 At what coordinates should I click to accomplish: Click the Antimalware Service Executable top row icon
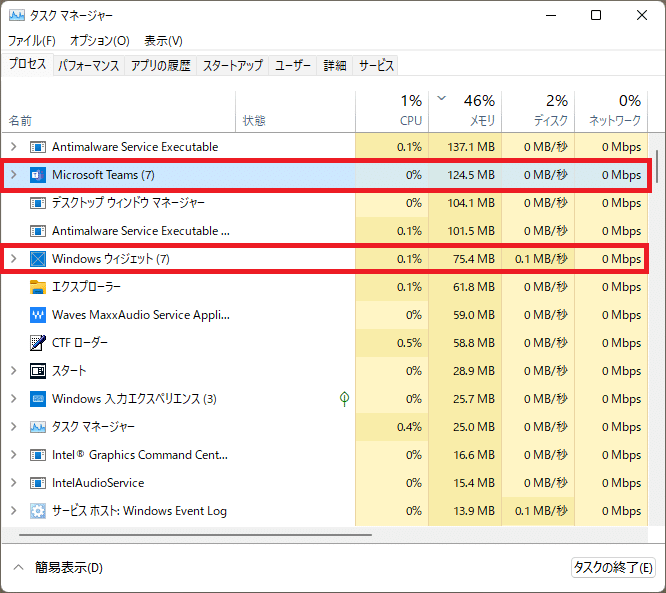click(38, 147)
